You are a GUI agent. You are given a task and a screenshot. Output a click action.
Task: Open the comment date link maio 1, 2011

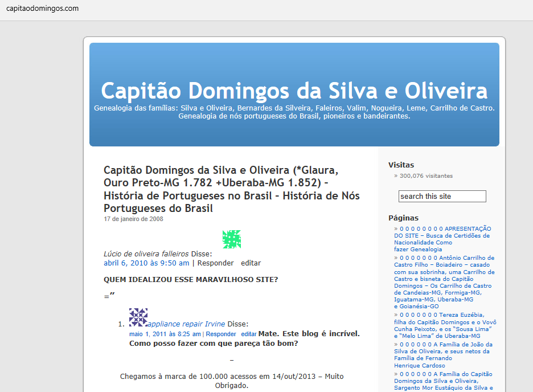[x=165, y=334]
